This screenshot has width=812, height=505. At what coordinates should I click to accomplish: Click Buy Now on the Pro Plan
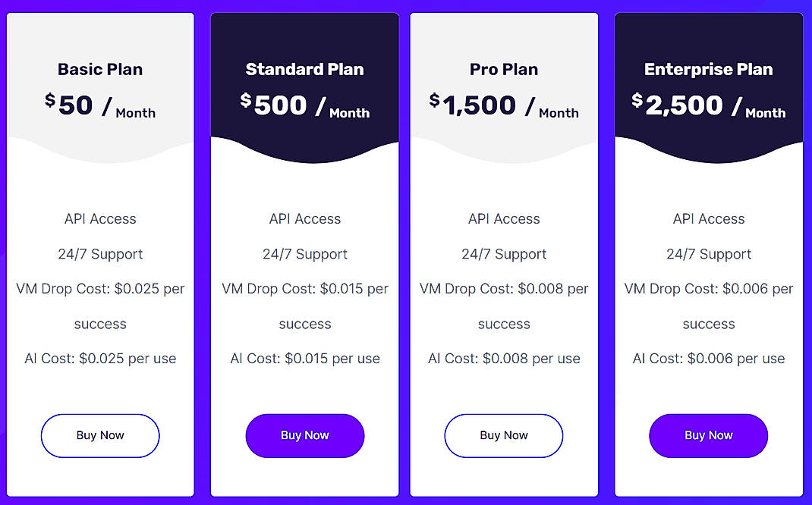tap(503, 435)
